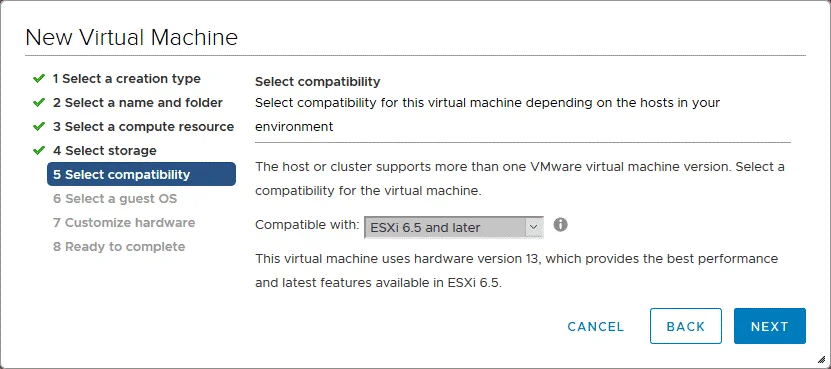Viewport: 831px width, 369px height.
Task: Go to step 2 Select a name and folder
Action: point(138,102)
